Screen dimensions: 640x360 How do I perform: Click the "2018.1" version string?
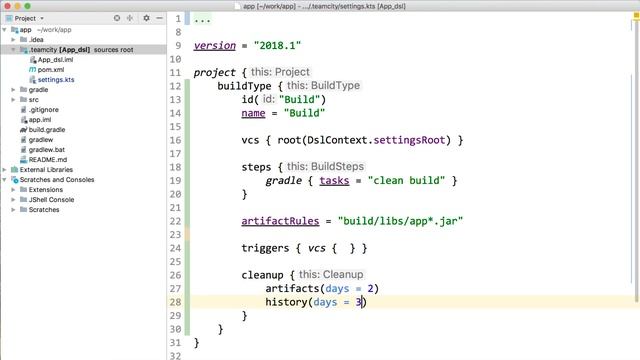tap(277, 45)
